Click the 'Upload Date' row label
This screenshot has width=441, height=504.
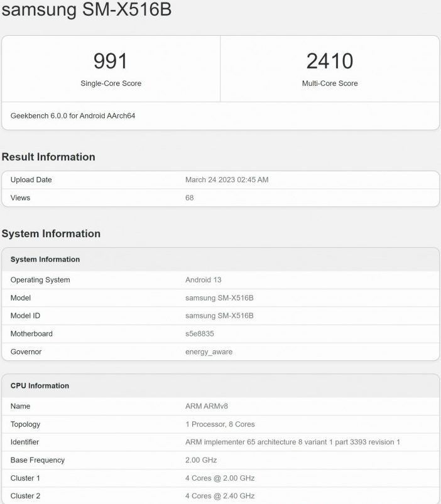[31, 180]
